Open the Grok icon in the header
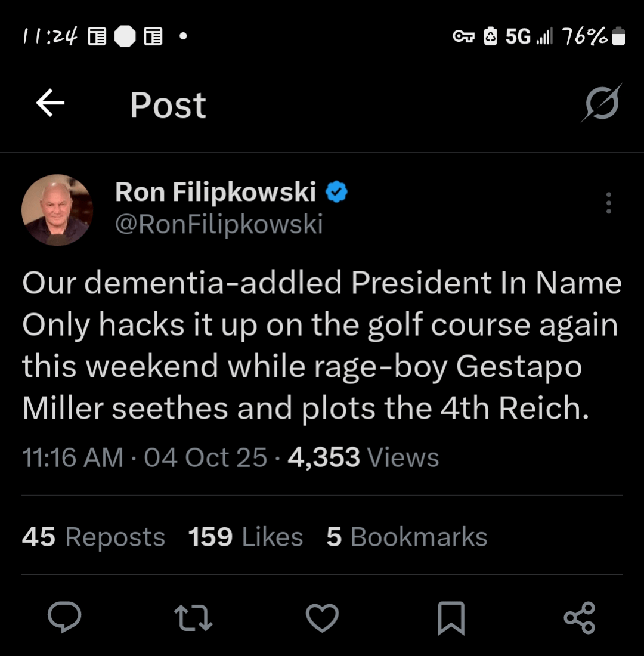Image resolution: width=644 pixels, height=656 pixels. coord(602,103)
